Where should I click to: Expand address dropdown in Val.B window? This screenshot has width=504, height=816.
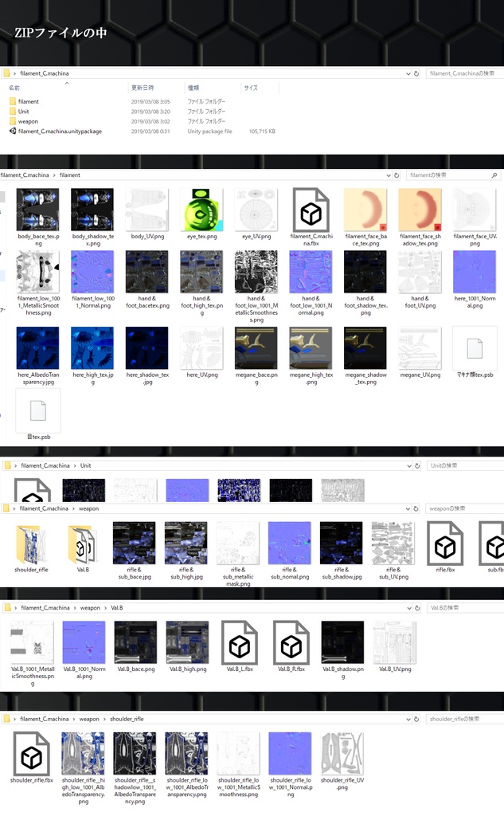pyautogui.click(x=408, y=608)
